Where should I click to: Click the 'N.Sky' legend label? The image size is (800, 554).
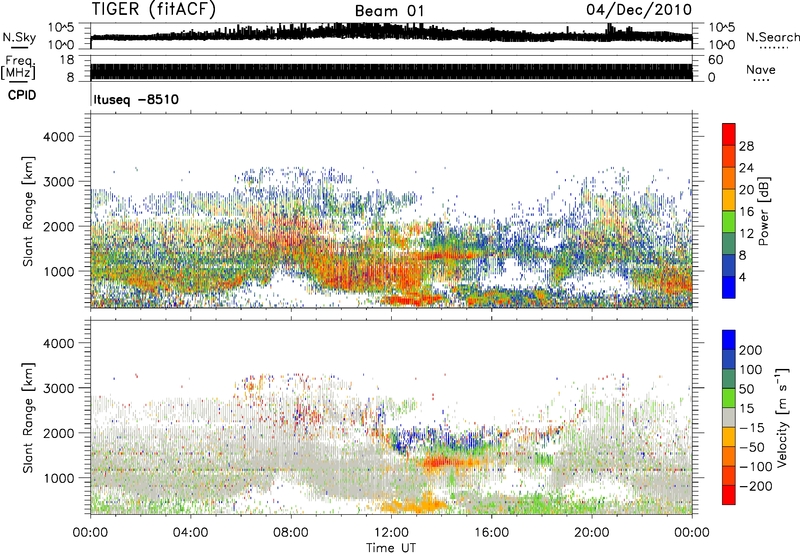(x=19, y=37)
